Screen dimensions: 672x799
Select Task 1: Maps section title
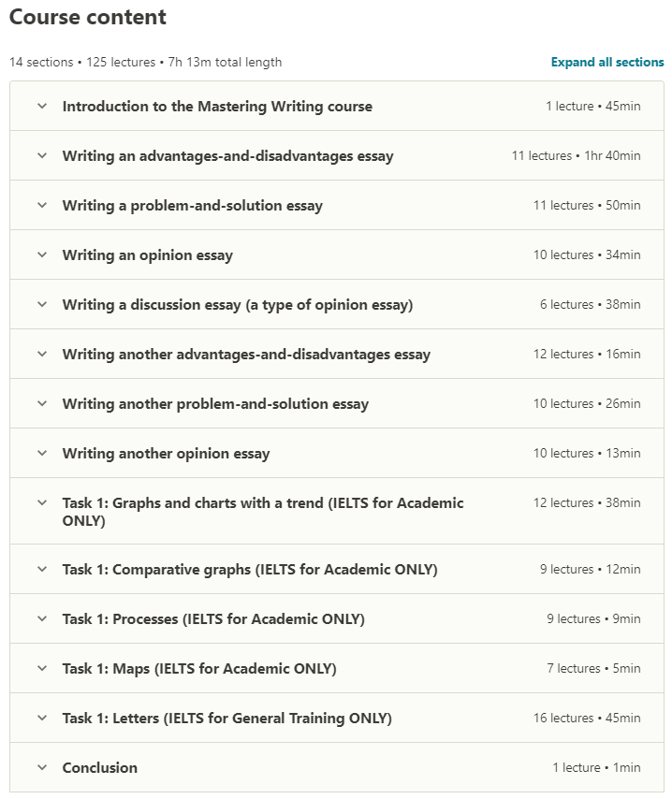coord(199,669)
